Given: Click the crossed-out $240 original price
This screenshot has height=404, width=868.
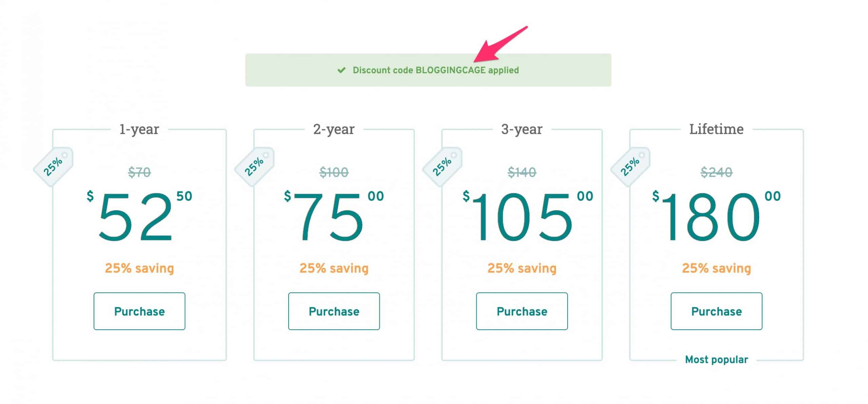Looking at the screenshot, I should point(716,172).
